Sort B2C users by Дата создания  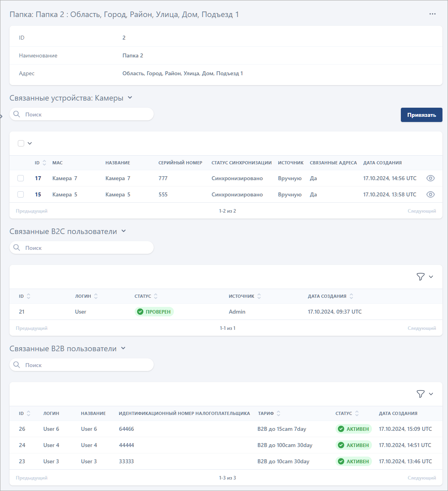pyautogui.click(x=351, y=296)
